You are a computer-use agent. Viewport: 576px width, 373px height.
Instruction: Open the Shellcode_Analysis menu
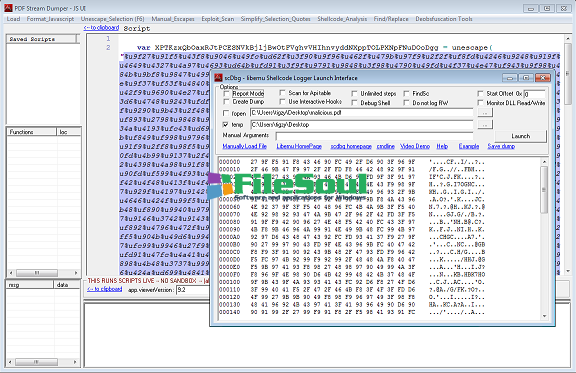click(x=342, y=19)
